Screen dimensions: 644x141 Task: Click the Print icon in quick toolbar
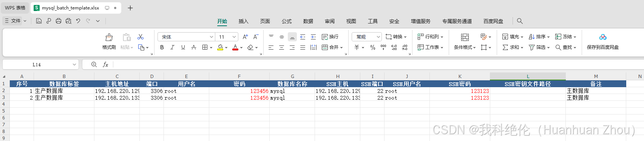pos(59,21)
